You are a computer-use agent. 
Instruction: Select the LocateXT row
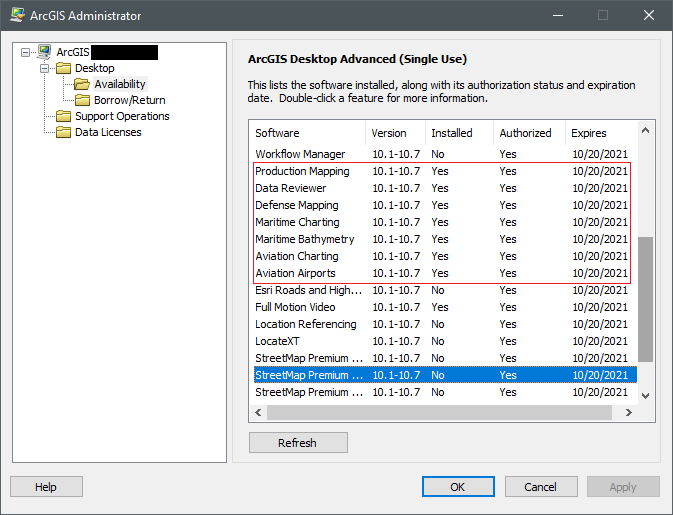pyautogui.click(x=443, y=341)
